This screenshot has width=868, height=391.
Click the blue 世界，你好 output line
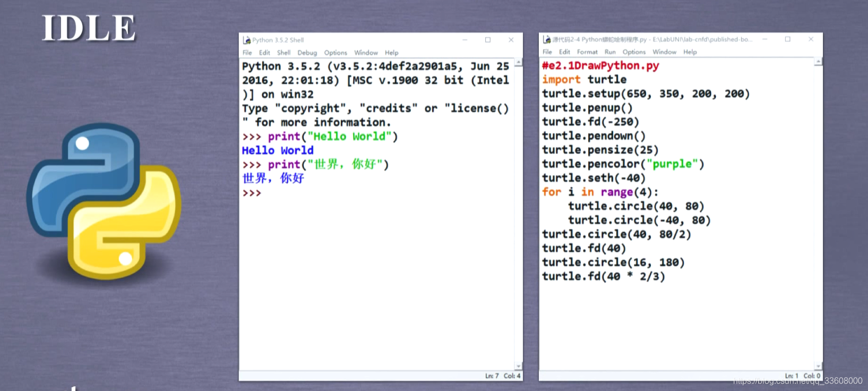tap(273, 178)
